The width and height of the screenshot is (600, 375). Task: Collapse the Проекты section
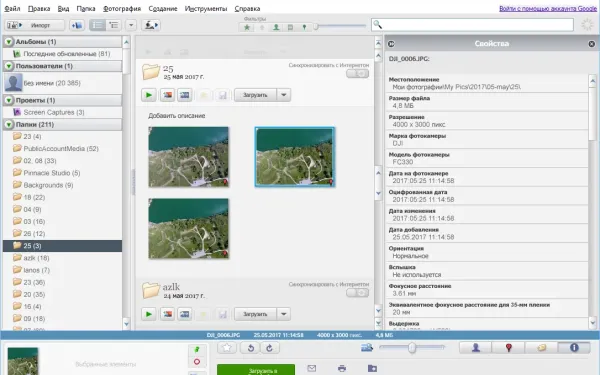click(9, 100)
